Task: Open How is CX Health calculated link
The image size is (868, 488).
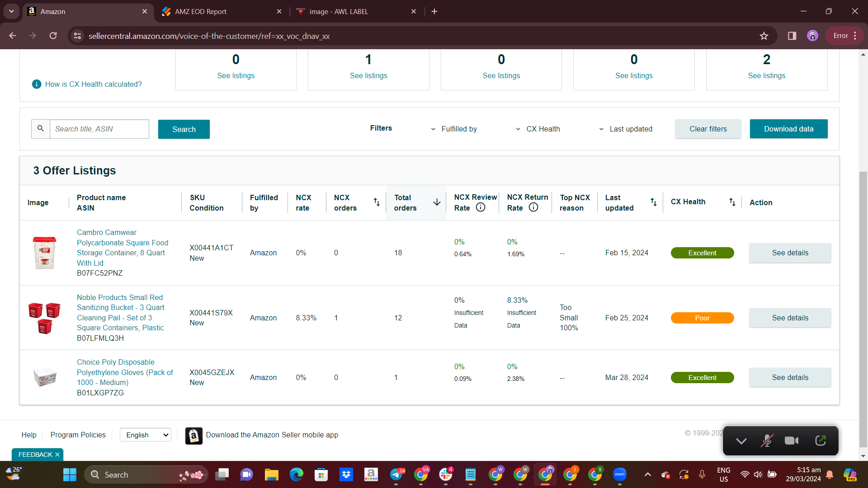Action: 93,84
